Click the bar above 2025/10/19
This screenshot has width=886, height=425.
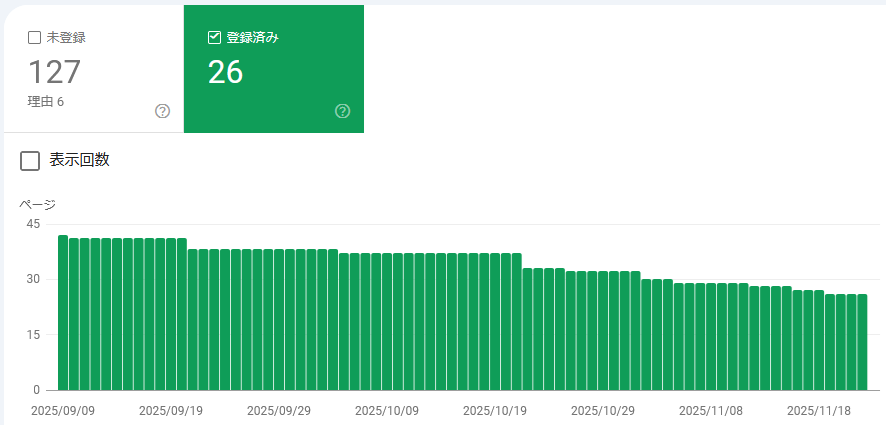[495, 321]
